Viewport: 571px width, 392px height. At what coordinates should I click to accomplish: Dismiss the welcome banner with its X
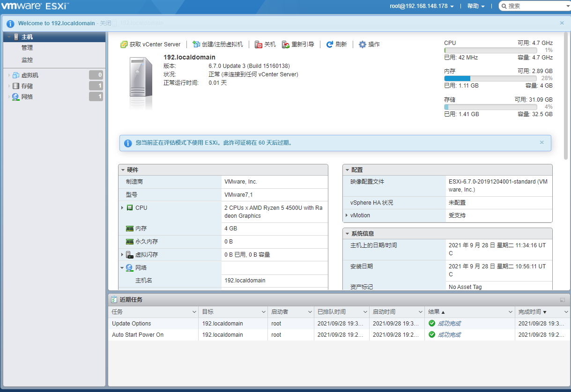(562, 23)
